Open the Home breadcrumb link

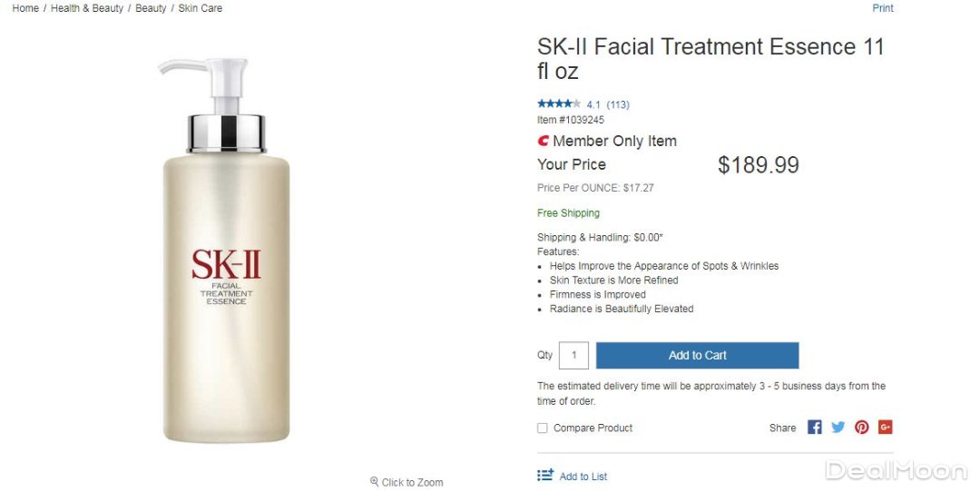[25, 8]
